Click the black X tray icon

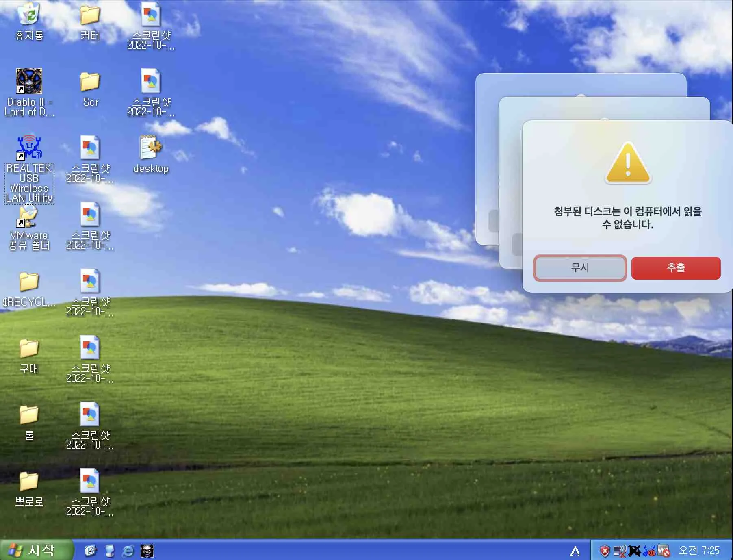(634, 551)
